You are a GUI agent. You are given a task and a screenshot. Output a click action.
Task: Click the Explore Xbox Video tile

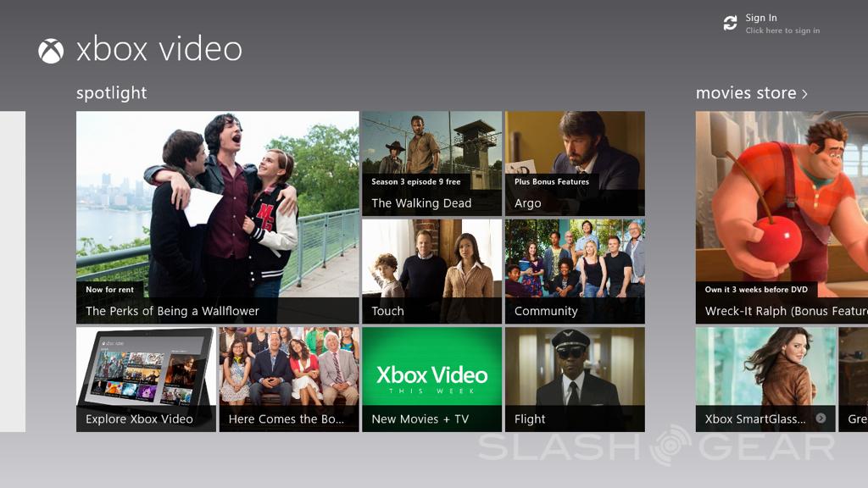click(x=146, y=379)
